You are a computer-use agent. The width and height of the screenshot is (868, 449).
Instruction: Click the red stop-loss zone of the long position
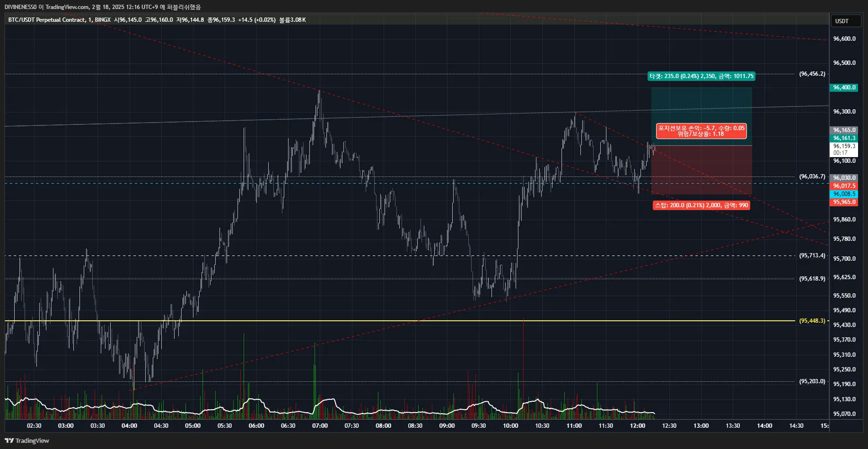[701, 170]
